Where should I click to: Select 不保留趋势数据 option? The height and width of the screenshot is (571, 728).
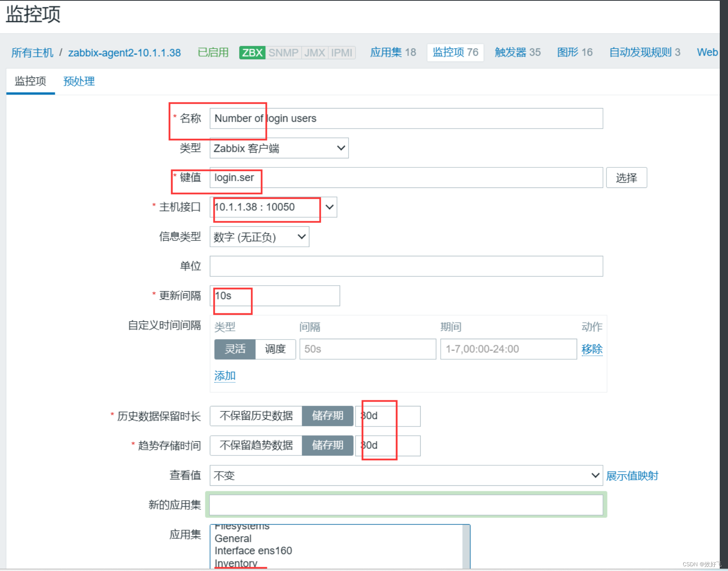click(256, 445)
